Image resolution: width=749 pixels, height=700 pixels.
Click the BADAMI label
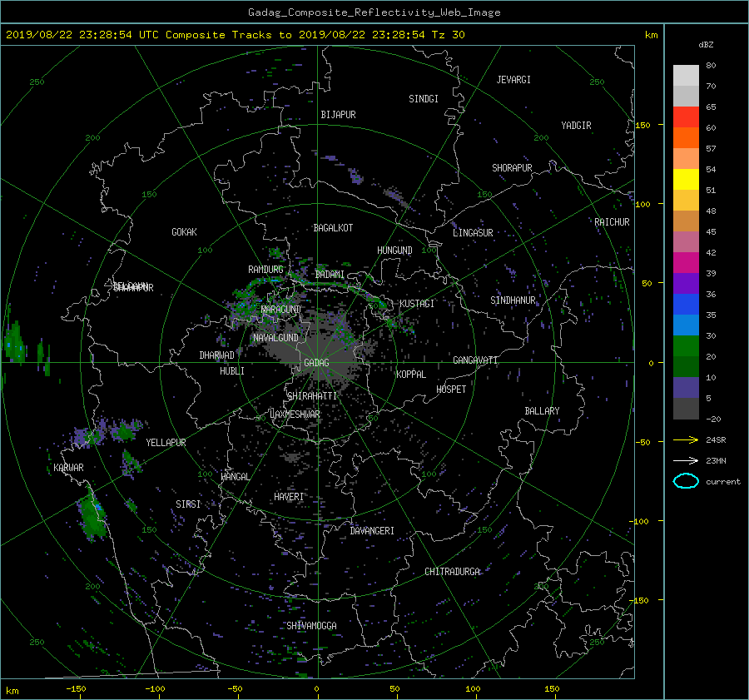[330, 275]
